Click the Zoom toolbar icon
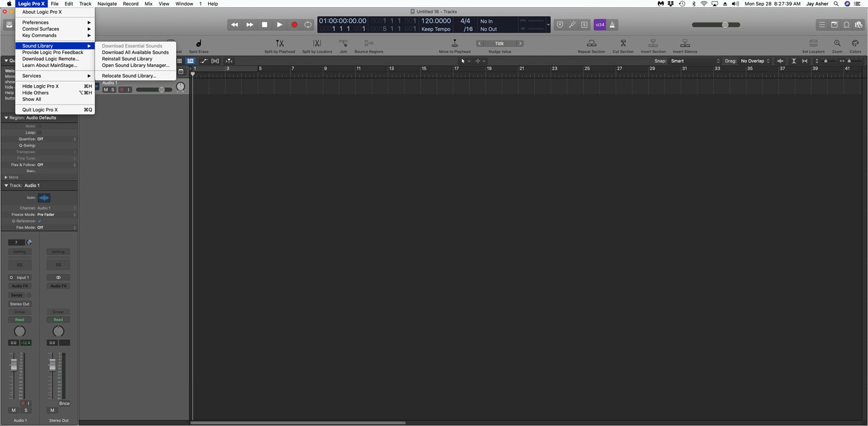This screenshot has height=426, width=868. tap(837, 43)
